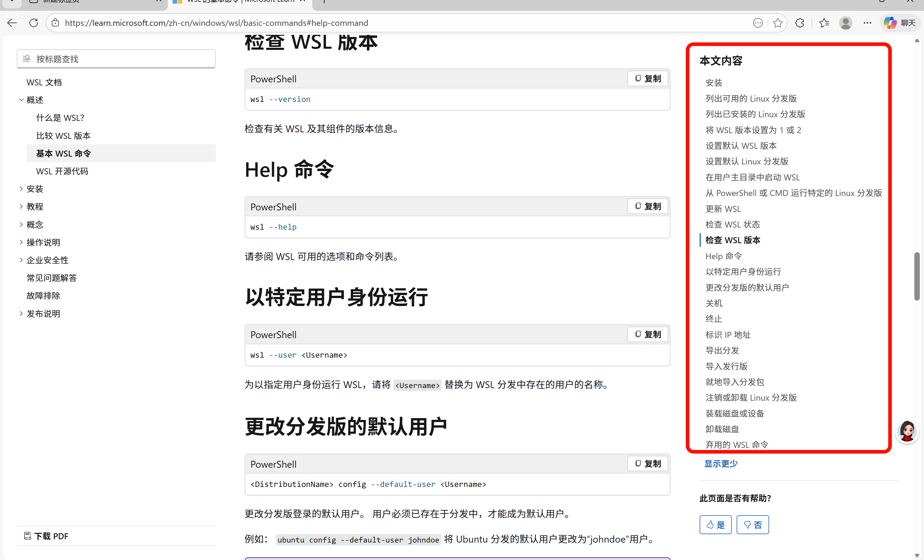
Task: Copy the wsl --version command
Action: click(648, 79)
